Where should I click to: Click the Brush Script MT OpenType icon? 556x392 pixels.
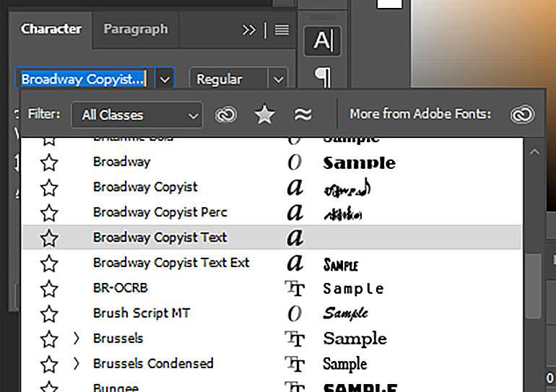tap(295, 313)
